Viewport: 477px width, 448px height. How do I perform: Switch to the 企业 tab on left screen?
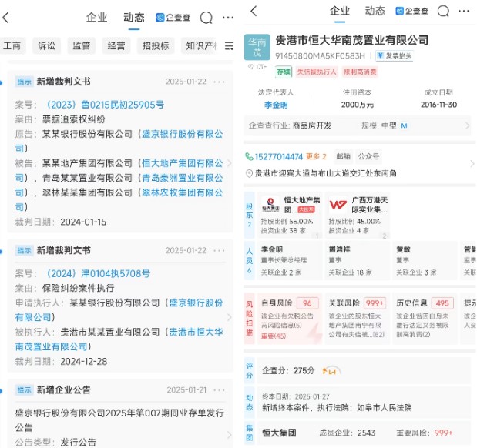tap(96, 18)
